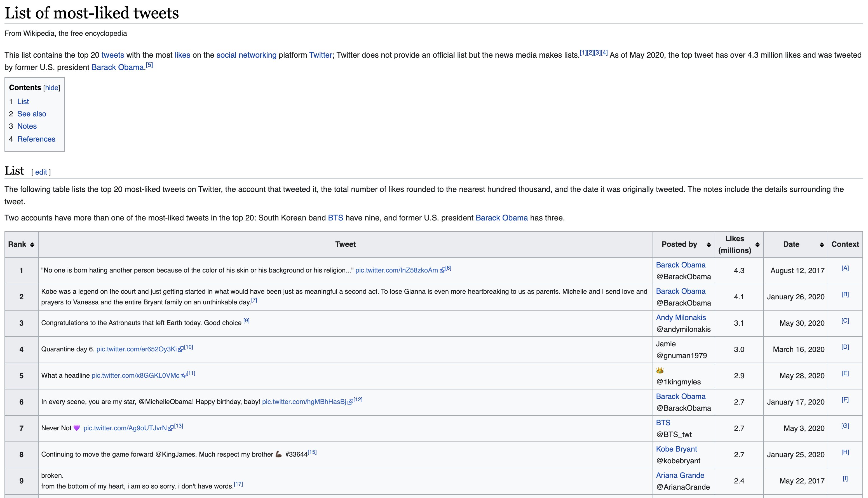The height and width of the screenshot is (498, 868).
Task: Jump to References in contents
Action: point(36,139)
